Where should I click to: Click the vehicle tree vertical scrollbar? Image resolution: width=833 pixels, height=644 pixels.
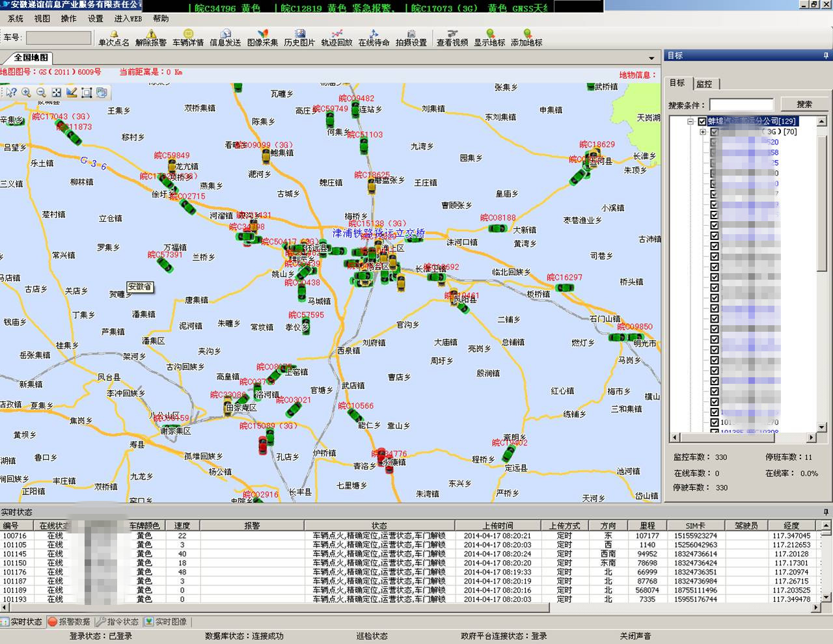click(x=822, y=273)
